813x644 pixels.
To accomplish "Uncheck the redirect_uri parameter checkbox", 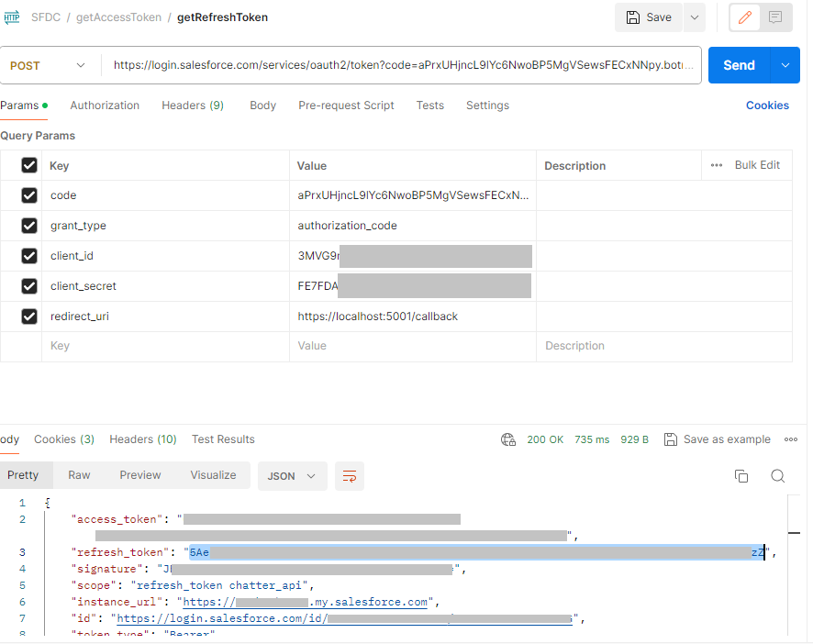I will [x=29, y=316].
